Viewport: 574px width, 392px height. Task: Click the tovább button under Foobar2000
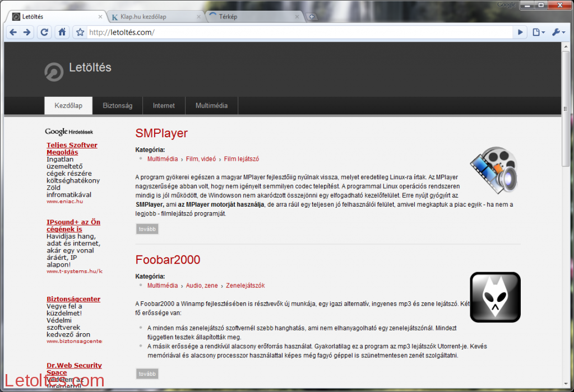(x=147, y=374)
